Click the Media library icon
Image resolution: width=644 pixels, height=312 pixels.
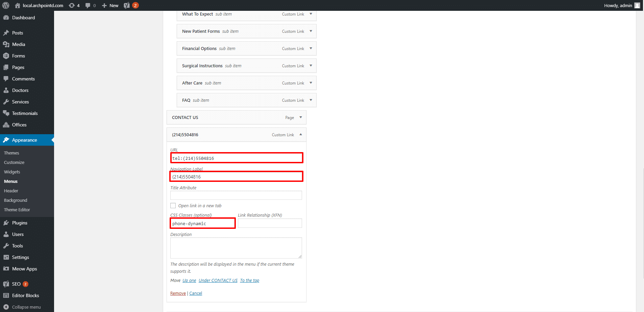(6, 44)
